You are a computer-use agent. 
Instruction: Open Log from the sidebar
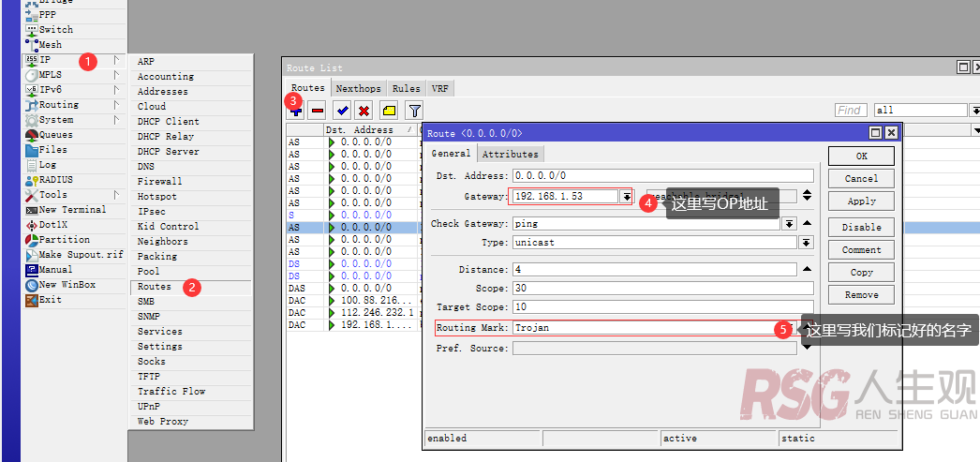tap(74, 164)
